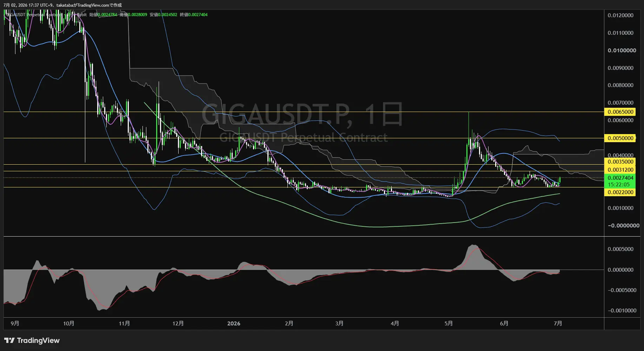Select the 0.0065000 yellow price label

[620, 112]
